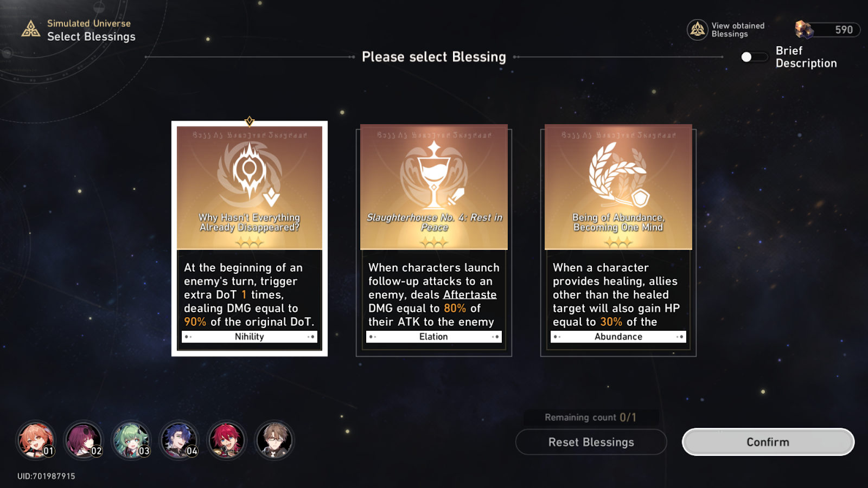Choose green-haired character portrait 03
The image size is (868, 488).
click(131, 440)
